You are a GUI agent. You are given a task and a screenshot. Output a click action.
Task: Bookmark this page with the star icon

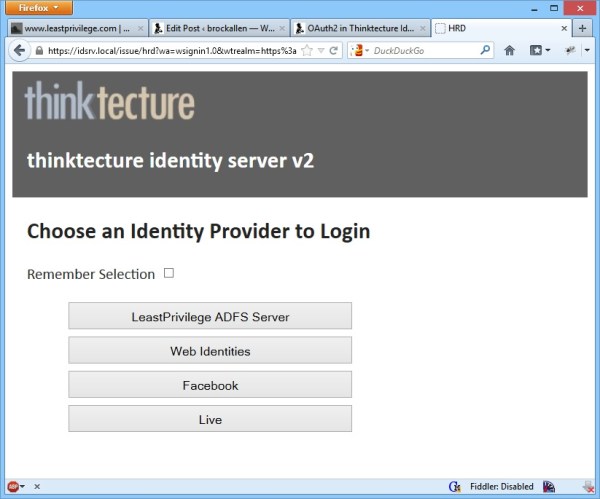click(307, 49)
